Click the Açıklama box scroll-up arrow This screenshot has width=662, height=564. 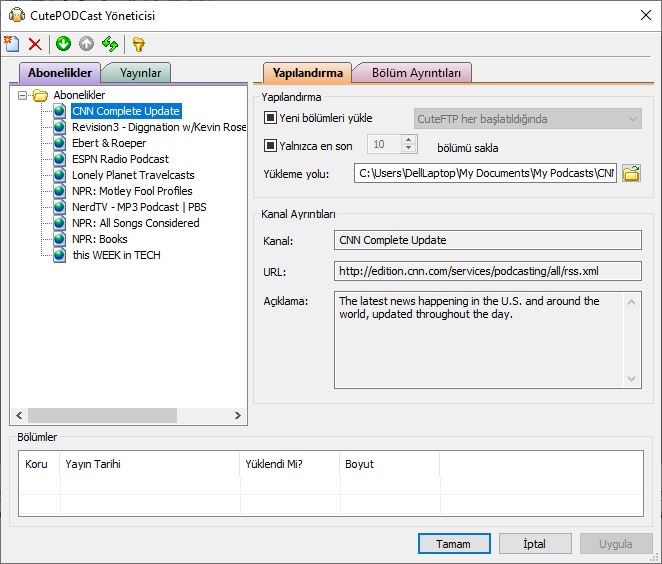632,302
